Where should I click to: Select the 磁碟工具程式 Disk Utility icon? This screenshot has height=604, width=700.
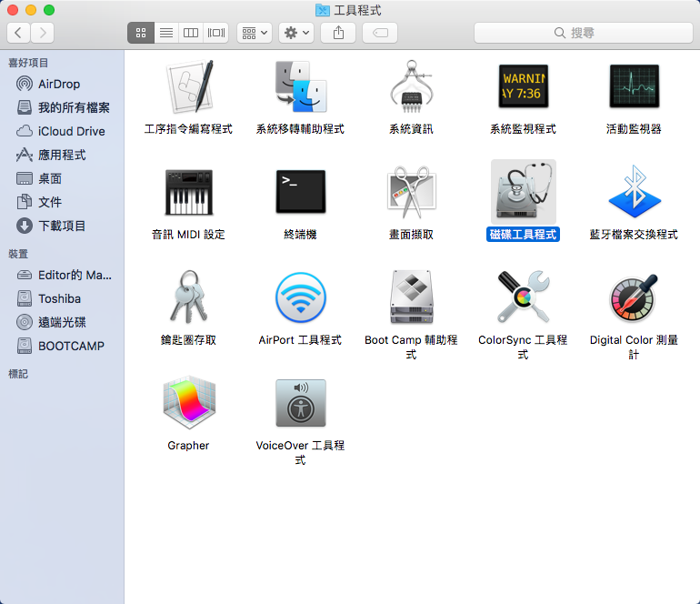pos(523,192)
